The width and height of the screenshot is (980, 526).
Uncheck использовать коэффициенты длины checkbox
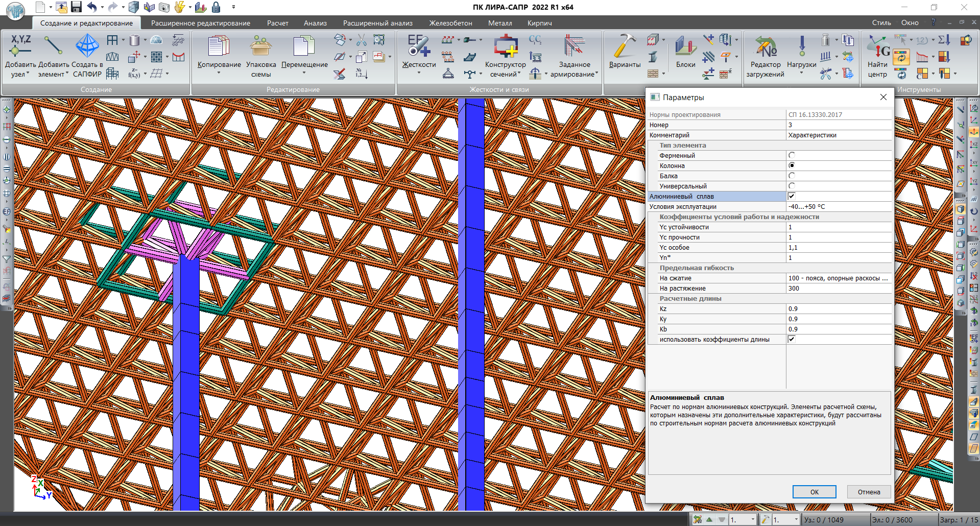(792, 339)
